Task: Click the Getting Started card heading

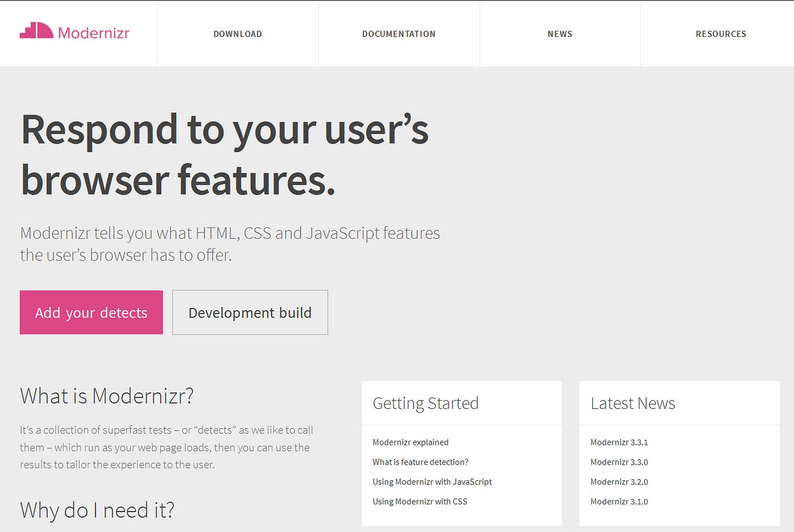Action: pyautogui.click(x=425, y=403)
